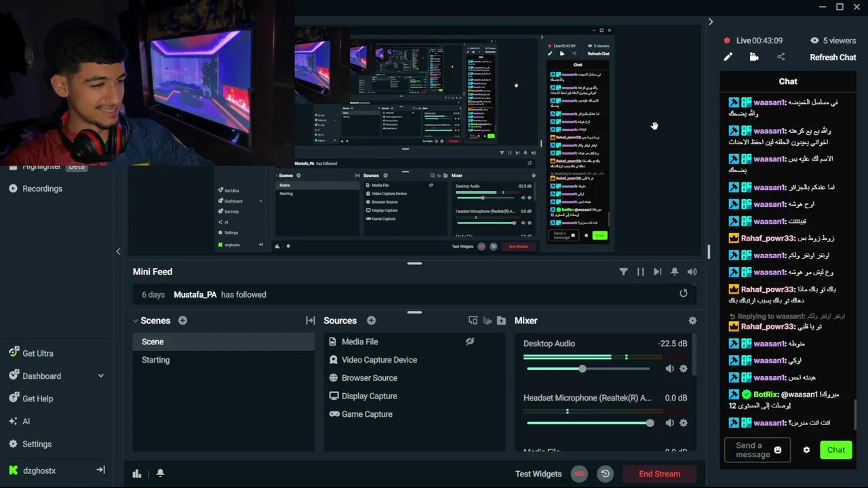Click Refresh Chat
Screen dimensions: 868x488
tap(833, 58)
